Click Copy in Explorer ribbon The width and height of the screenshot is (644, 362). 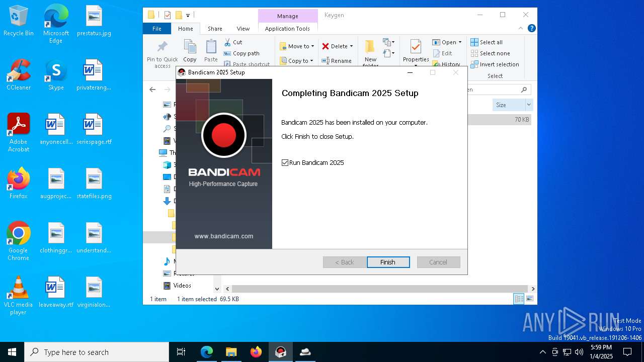(190, 51)
